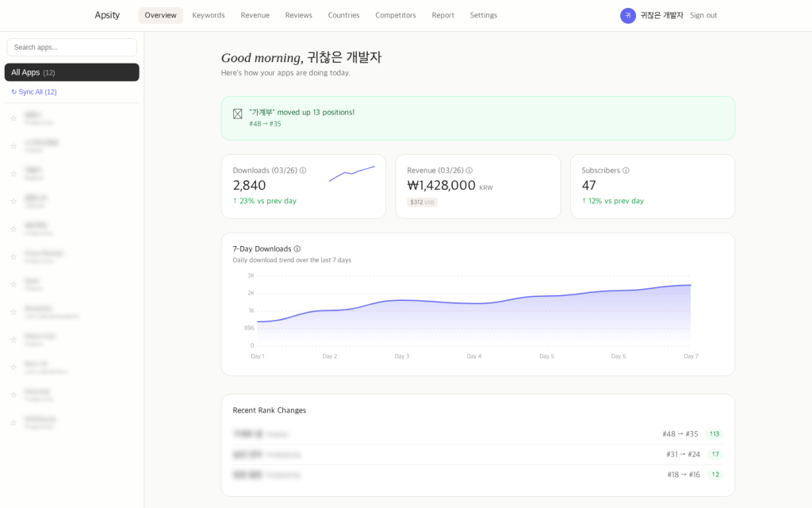Open the Keywords tab

(209, 15)
